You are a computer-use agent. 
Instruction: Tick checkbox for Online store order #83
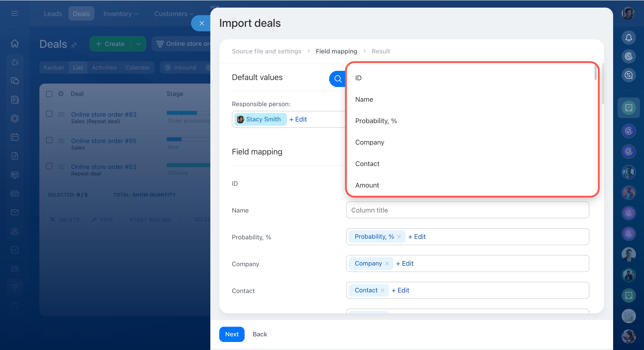tap(49, 114)
